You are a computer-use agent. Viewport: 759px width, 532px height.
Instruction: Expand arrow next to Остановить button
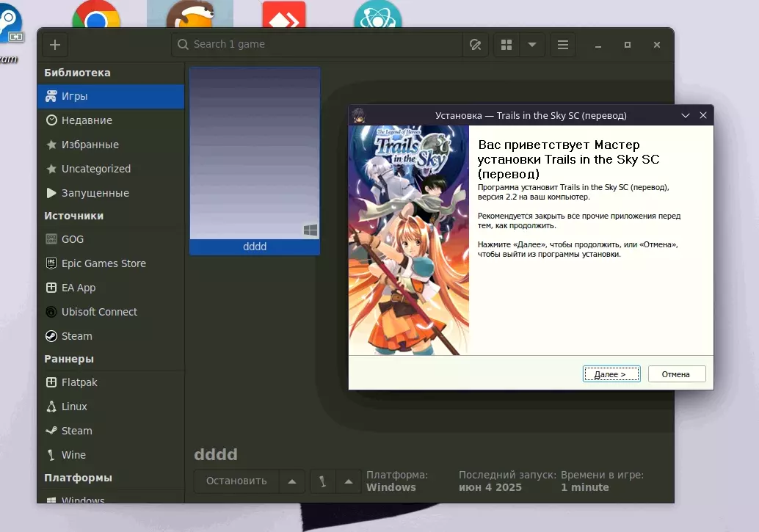click(291, 481)
